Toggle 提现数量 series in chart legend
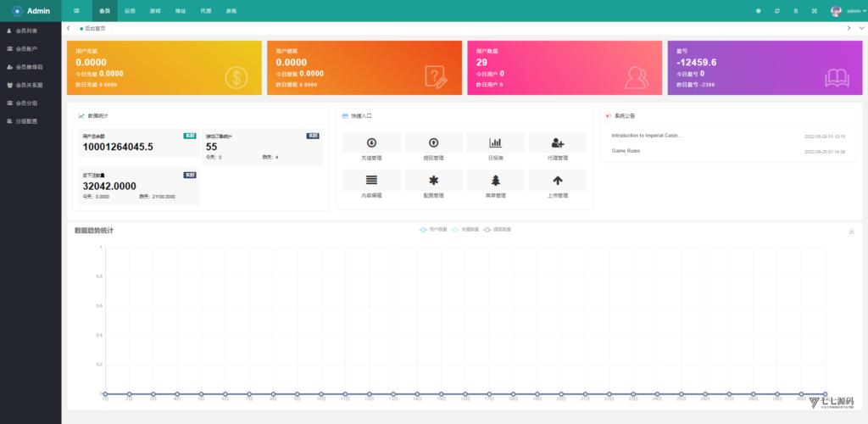The width and height of the screenshot is (868, 424). click(498, 230)
